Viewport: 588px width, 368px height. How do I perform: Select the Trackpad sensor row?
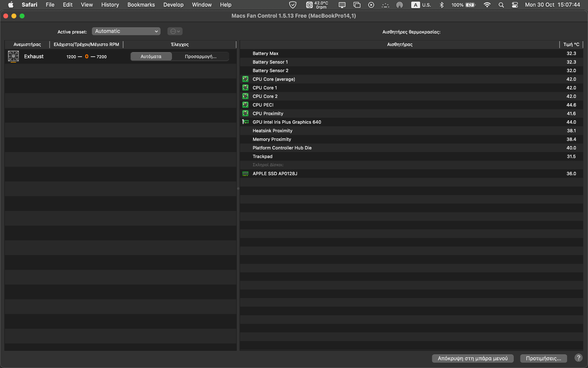pos(412,156)
